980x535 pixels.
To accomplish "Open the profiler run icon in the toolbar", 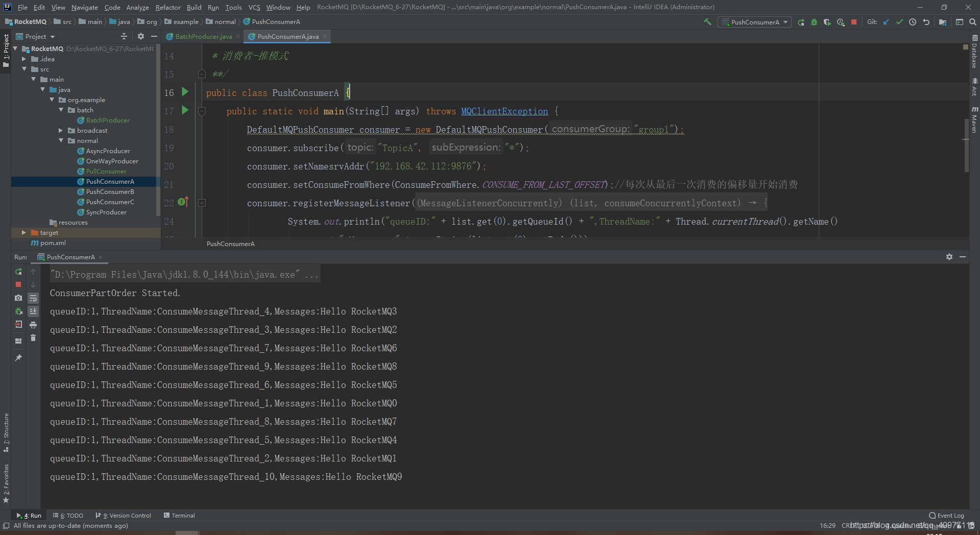I will (x=841, y=22).
